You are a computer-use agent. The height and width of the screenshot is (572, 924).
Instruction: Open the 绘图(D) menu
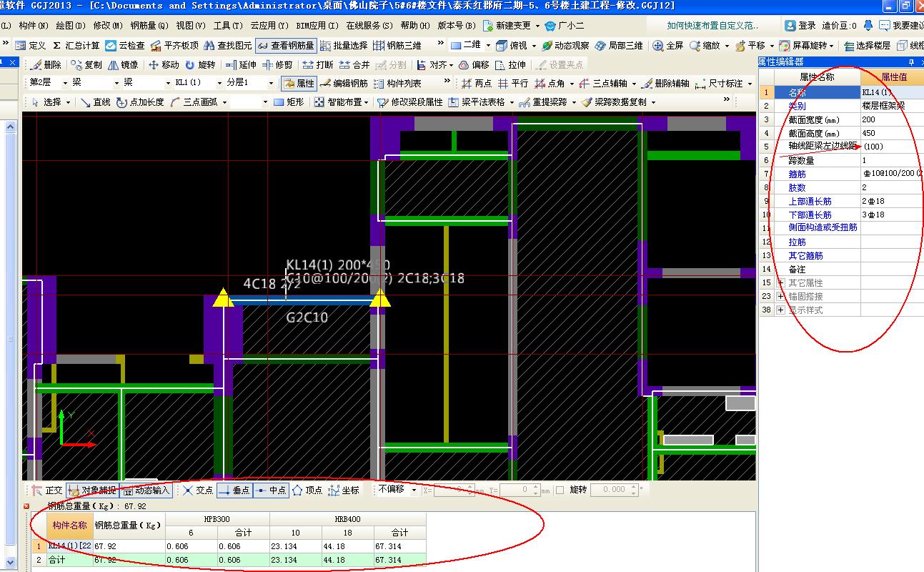coord(71,26)
